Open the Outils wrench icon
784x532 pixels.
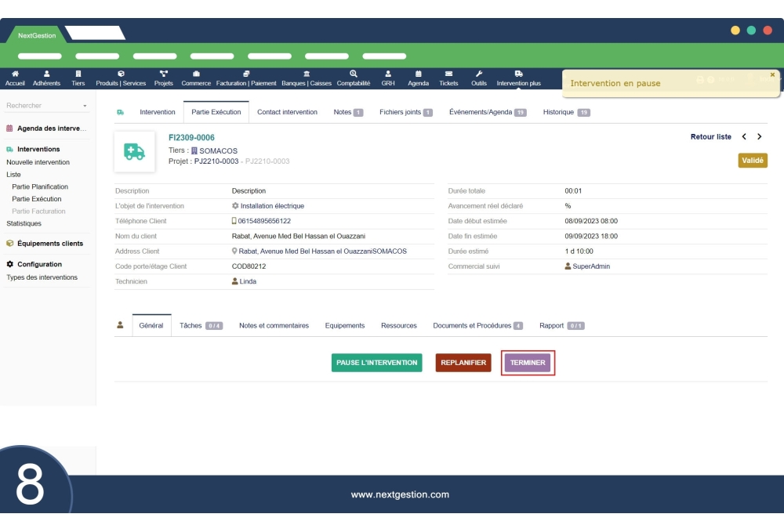click(479, 74)
